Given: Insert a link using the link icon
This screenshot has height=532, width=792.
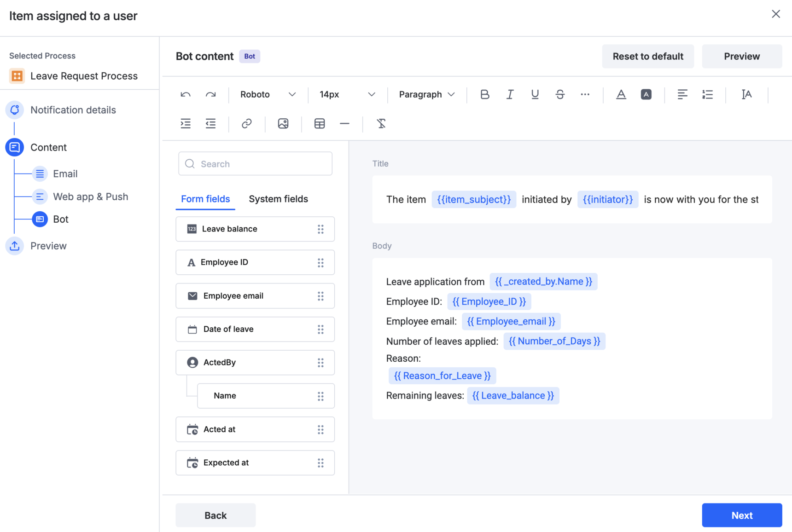Looking at the screenshot, I should [247, 123].
